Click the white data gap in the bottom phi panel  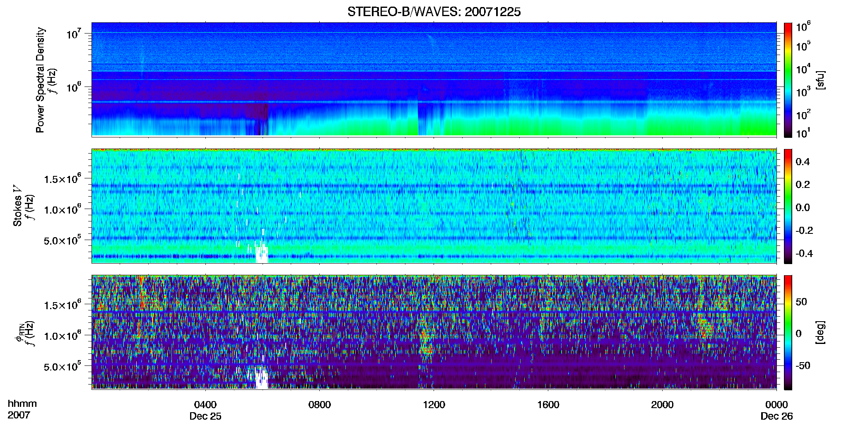[261, 379]
